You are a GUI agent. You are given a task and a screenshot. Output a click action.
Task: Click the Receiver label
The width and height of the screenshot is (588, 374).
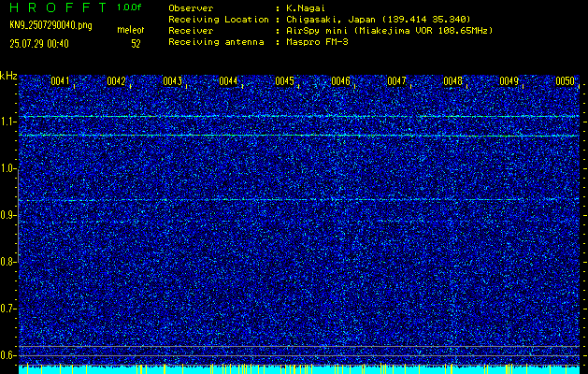[x=191, y=31]
